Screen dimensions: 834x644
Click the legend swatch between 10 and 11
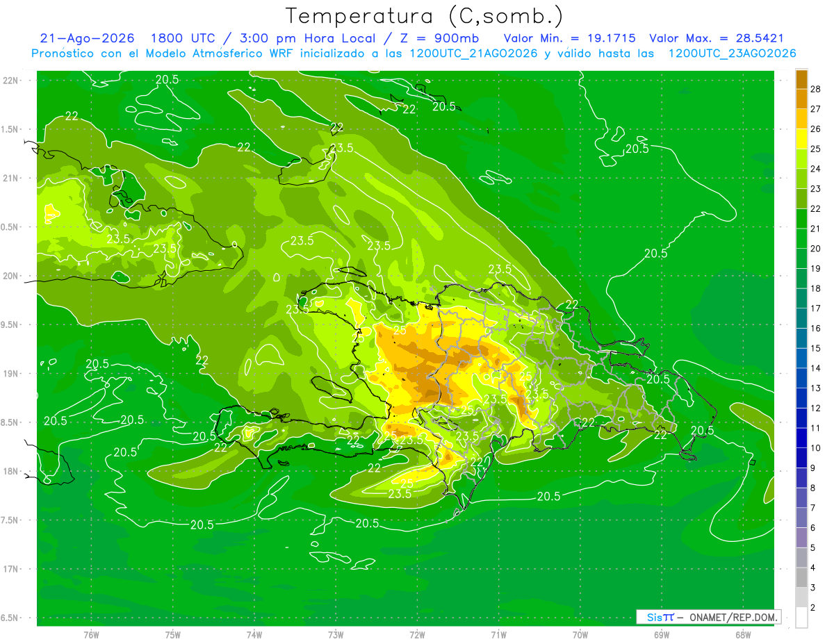tap(801, 438)
